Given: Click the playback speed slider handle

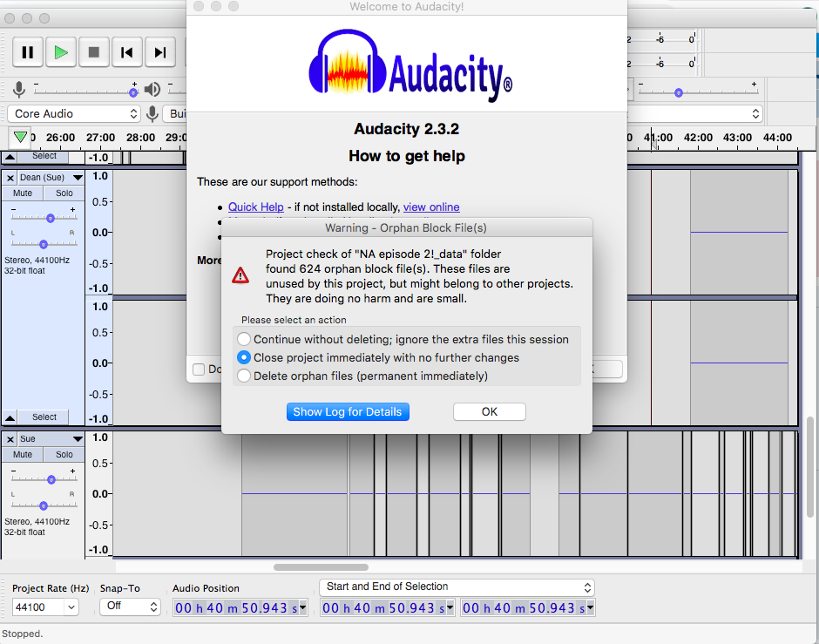Looking at the screenshot, I should coord(679,93).
